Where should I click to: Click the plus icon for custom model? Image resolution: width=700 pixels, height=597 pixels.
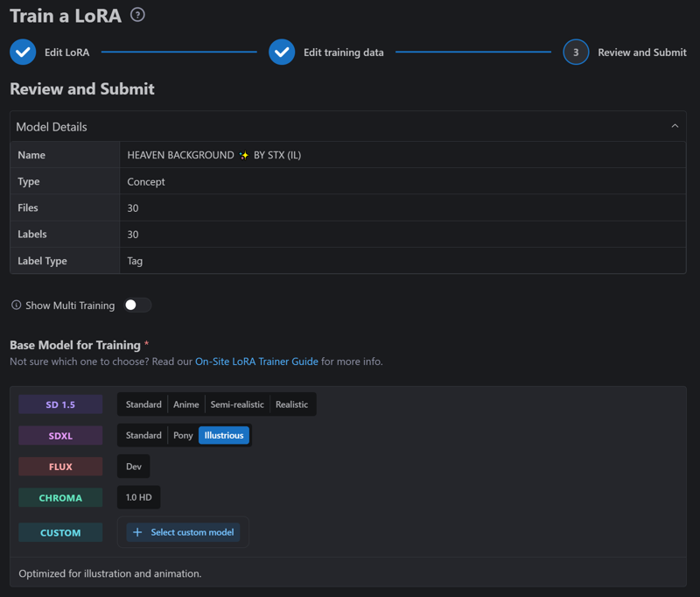point(137,532)
